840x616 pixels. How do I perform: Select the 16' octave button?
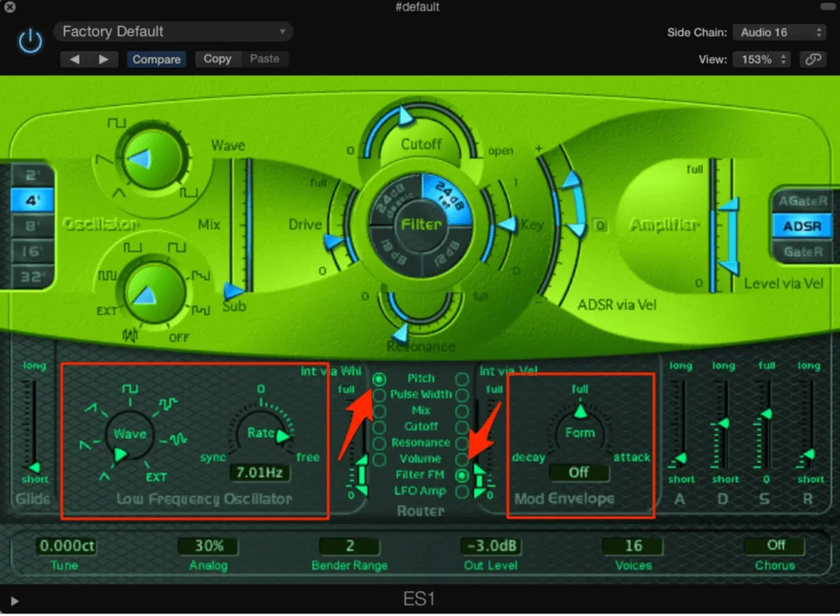[32, 252]
